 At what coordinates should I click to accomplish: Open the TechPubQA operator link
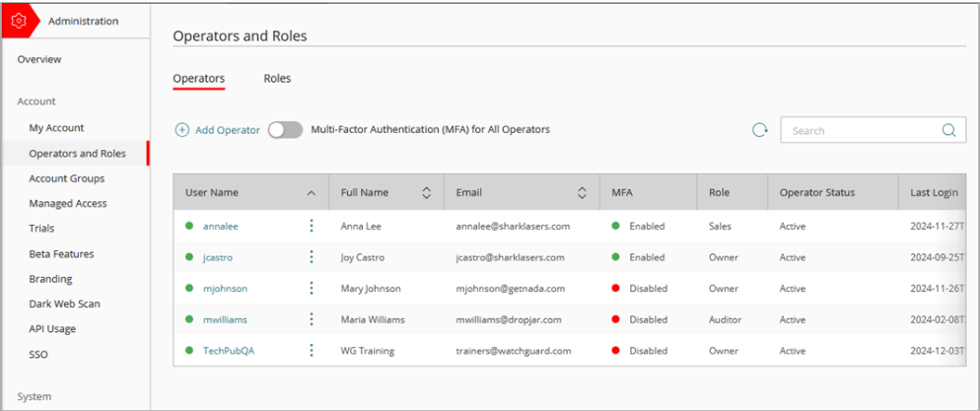tap(228, 350)
